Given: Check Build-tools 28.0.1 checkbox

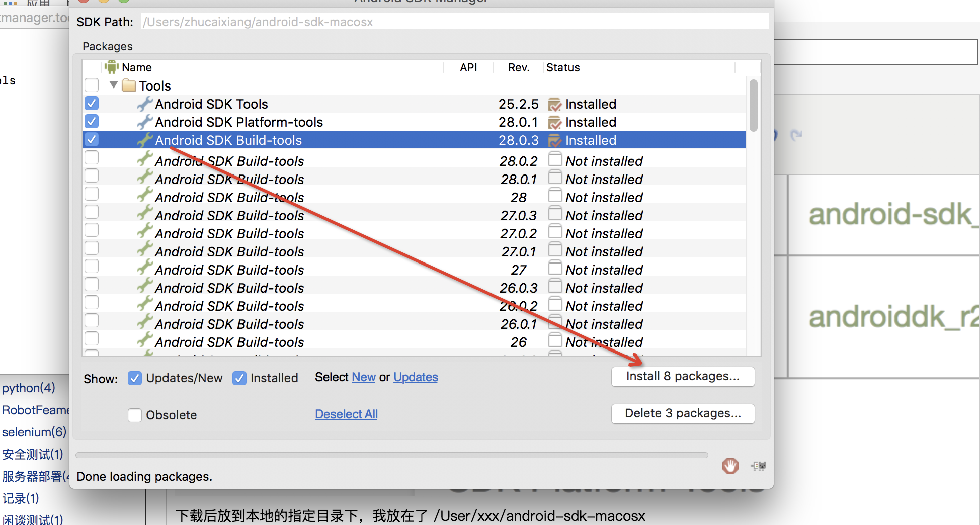Looking at the screenshot, I should tap(92, 176).
